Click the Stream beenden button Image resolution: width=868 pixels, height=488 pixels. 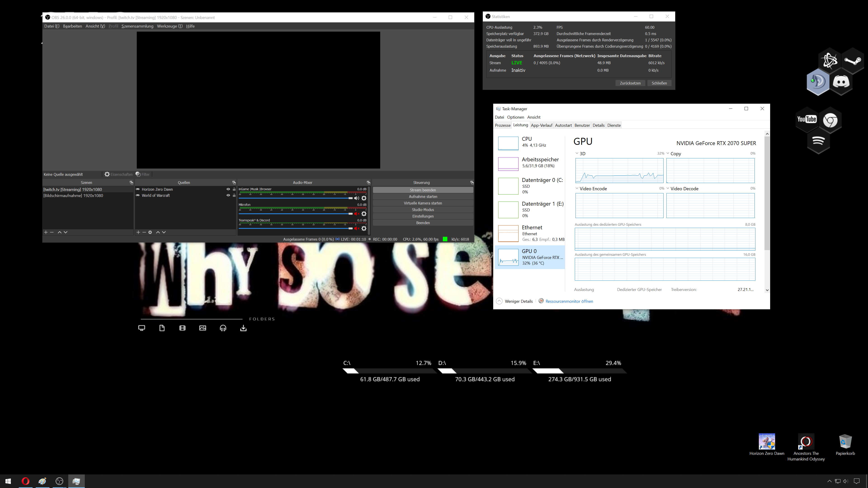point(423,190)
